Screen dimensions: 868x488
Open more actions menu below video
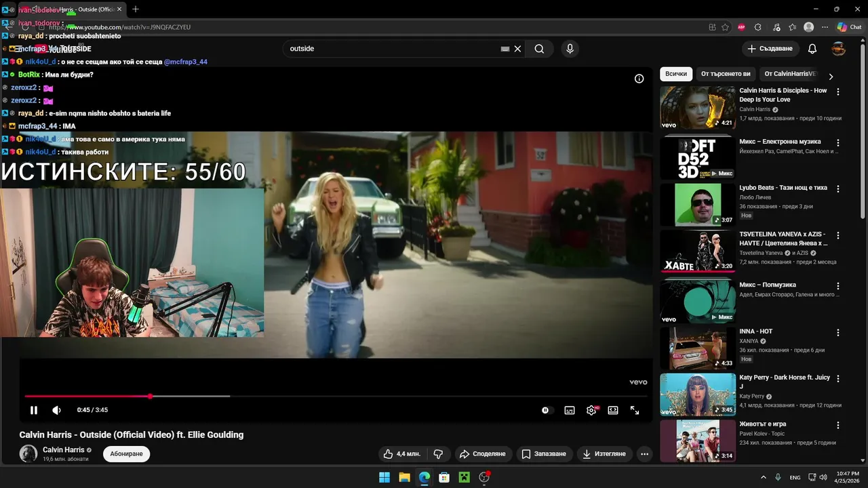(644, 453)
